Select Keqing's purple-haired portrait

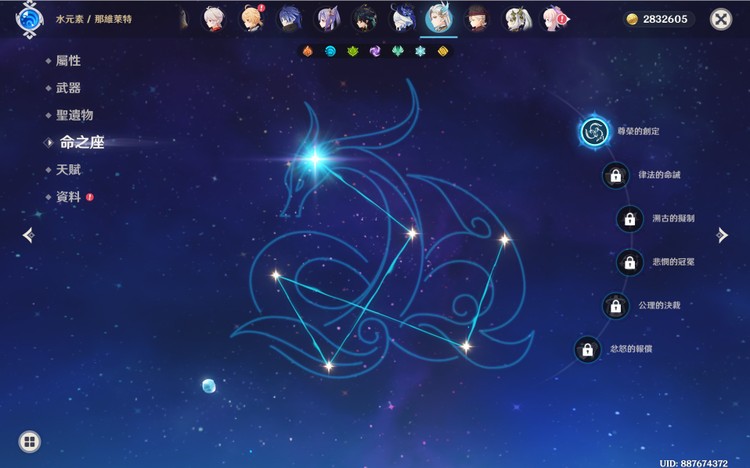point(327,19)
